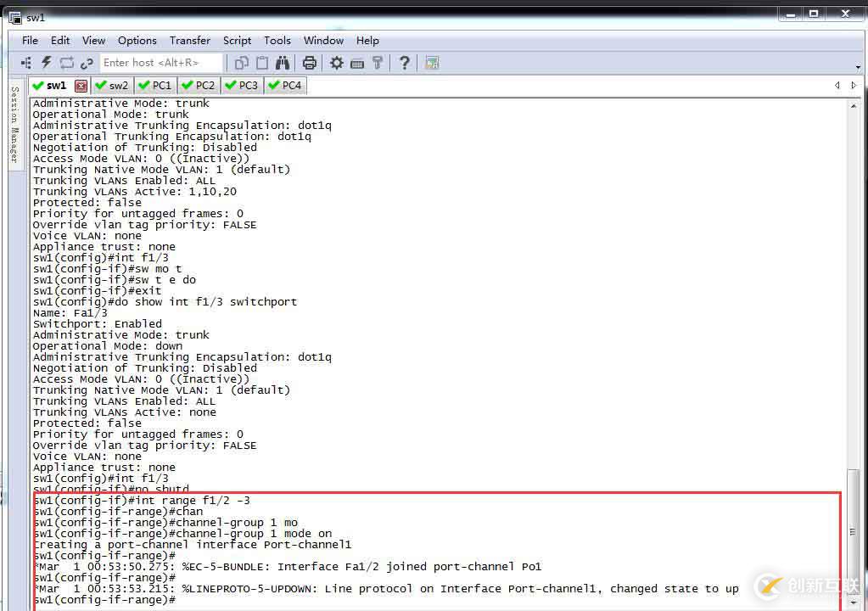Click the 'Operational Mode: down' line
This screenshot has height=611, width=868.
(x=108, y=346)
